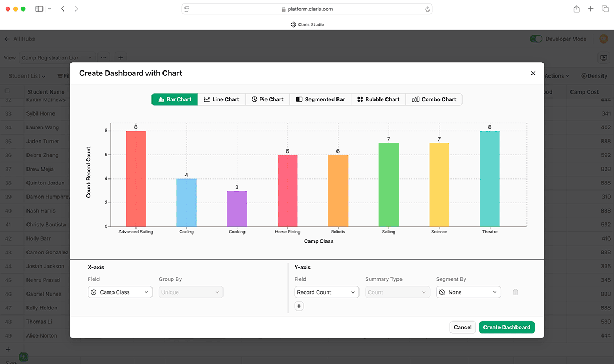Toggle the Safari sidebar icon
Image resolution: width=614 pixels, height=364 pixels.
click(39, 8)
